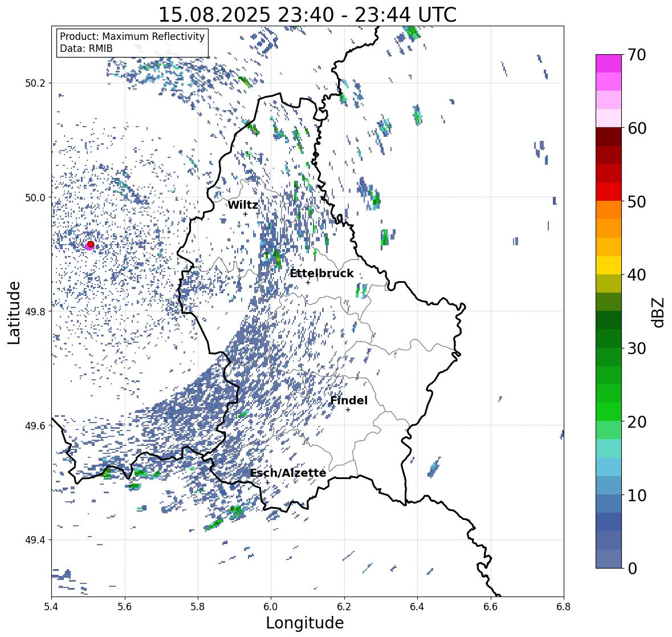The width and height of the screenshot is (672, 637).
Task: Click the plot title '15.08.2025 23:40 - 23:44 UTC'
Action: coord(308,15)
